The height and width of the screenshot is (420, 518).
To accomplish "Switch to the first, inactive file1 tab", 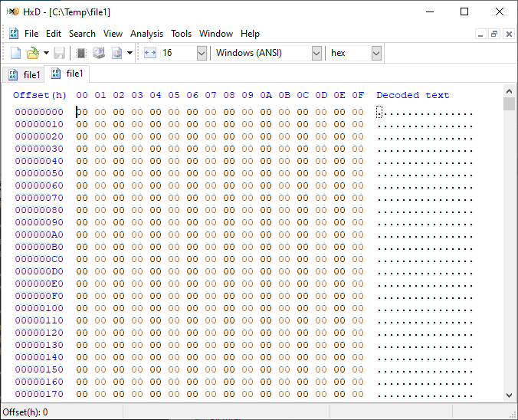I will coord(24,74).
